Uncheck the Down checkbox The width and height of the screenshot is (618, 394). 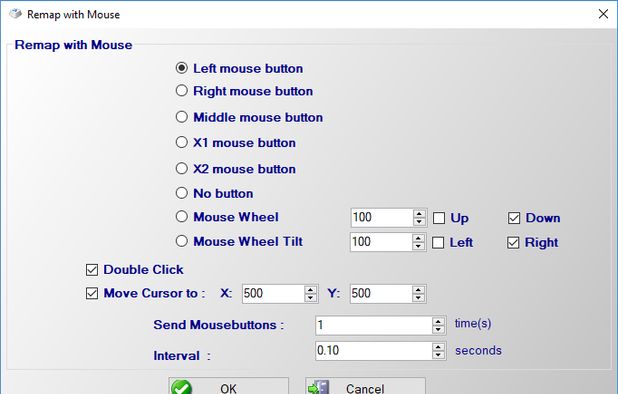click(x=514, y=218)
